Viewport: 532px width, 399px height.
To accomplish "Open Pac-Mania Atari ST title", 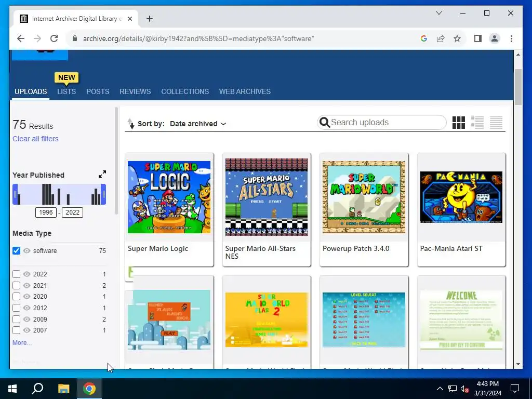I will coord(451,248).
